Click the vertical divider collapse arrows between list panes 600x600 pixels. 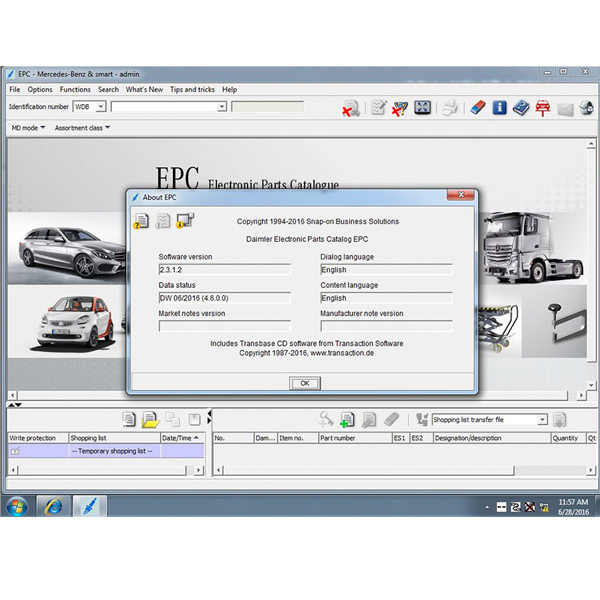(x=209, y=417)
